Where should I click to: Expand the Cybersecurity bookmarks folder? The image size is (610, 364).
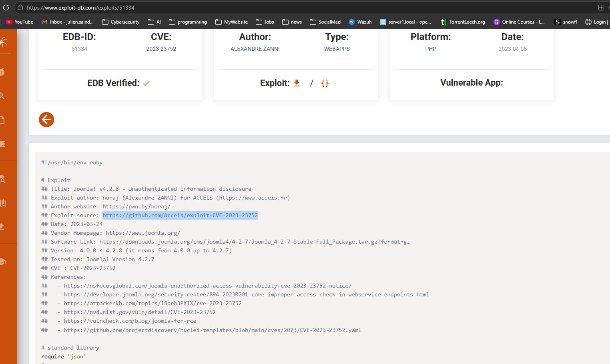click(x=121, y=22)
